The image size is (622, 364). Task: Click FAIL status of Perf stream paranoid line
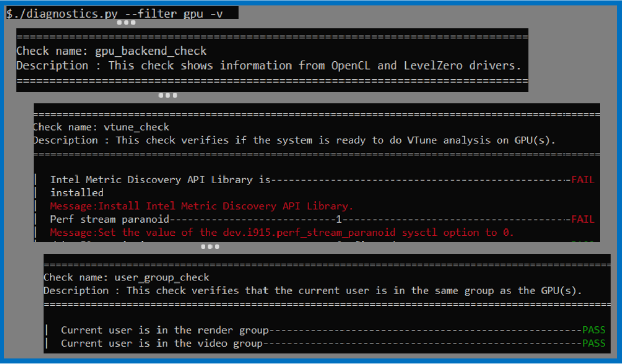point(583,219)
